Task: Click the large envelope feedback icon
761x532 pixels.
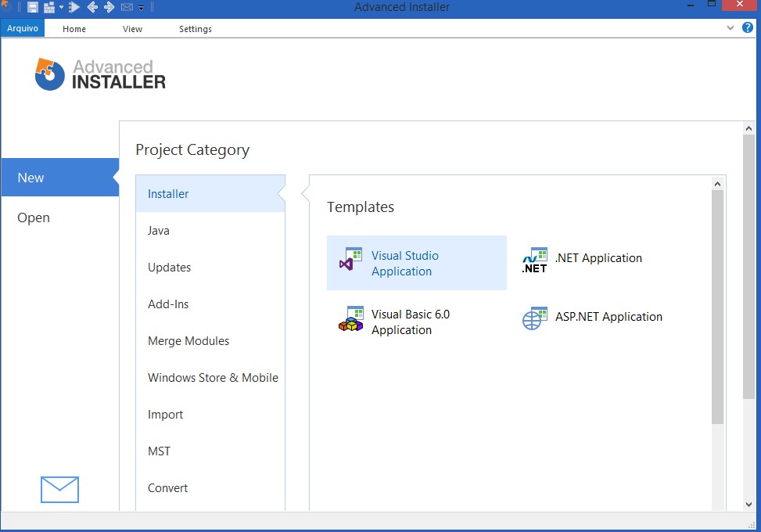Action: pyautogui.click(x=59, y=489)
